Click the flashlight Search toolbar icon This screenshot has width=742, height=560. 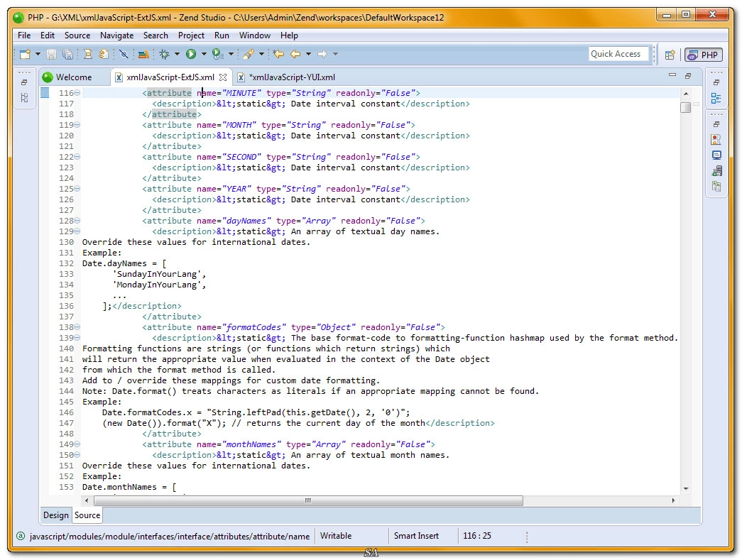pos(249,55)
